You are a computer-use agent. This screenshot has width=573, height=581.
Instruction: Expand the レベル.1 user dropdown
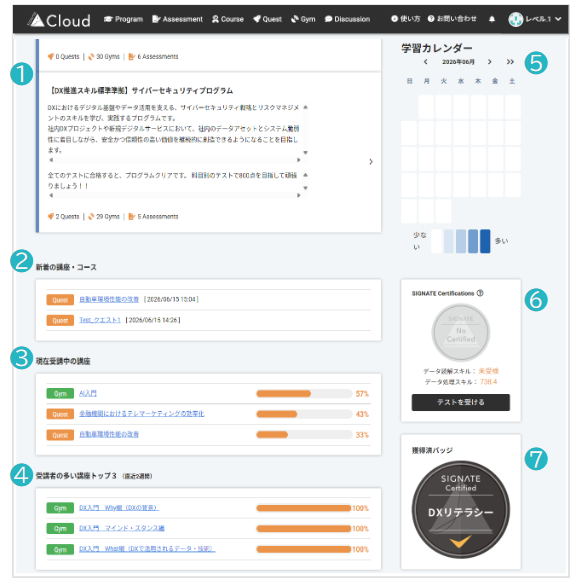pyautogui.click(x=543, y=19)
